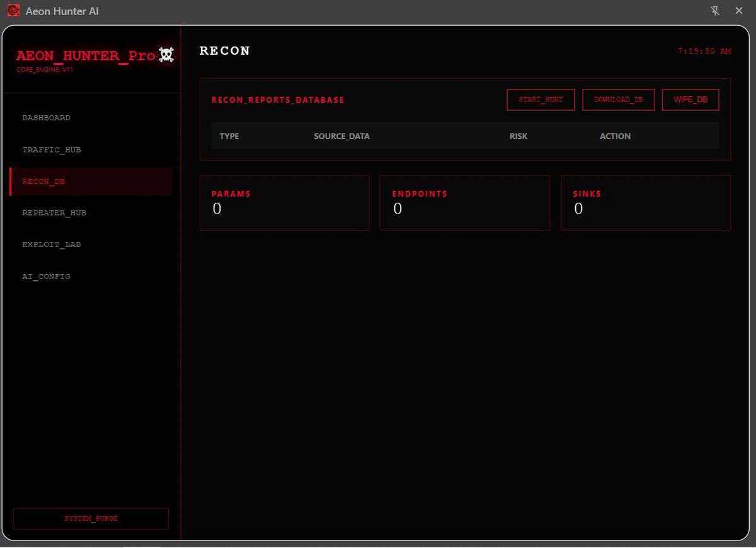
Task: Click the skull and crossbones logo icon
Action: [166, 55]
